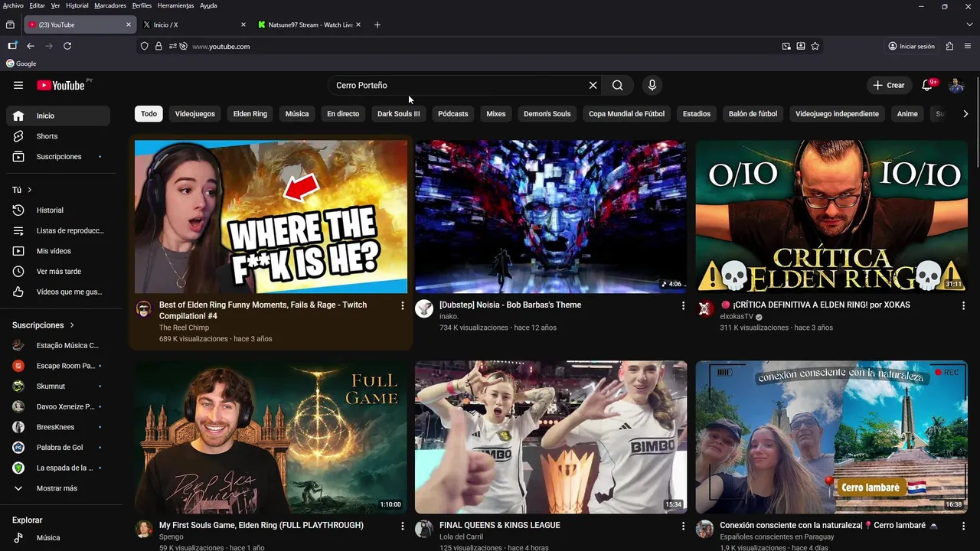Bookmark this page with the star icon
Screen dimensions: 980x551
pos(815,46)
